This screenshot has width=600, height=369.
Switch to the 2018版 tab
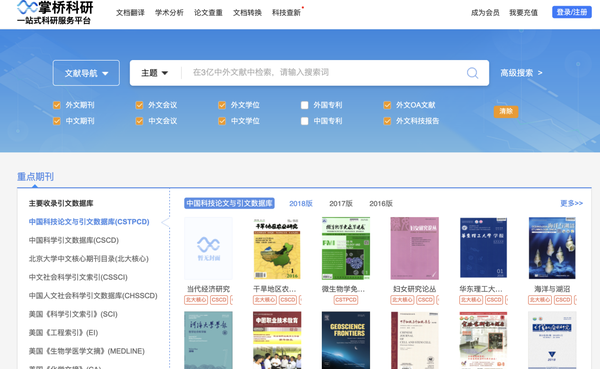[x=301, y=203]
